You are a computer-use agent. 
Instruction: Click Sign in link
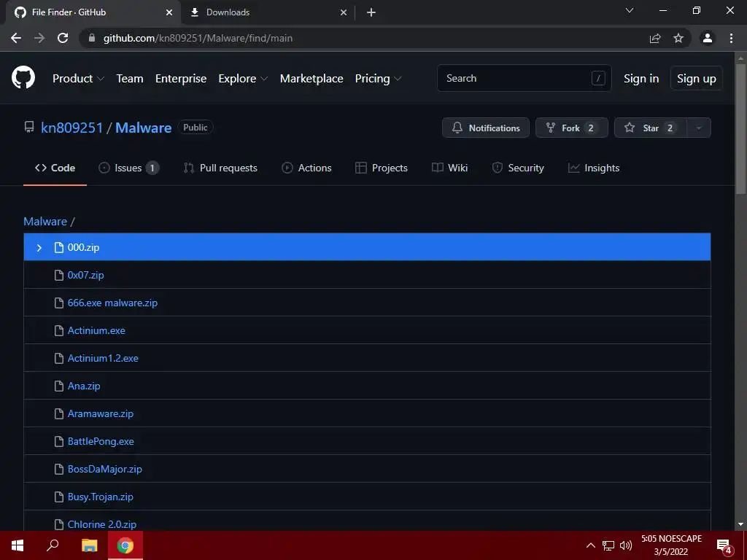(641, 79)
